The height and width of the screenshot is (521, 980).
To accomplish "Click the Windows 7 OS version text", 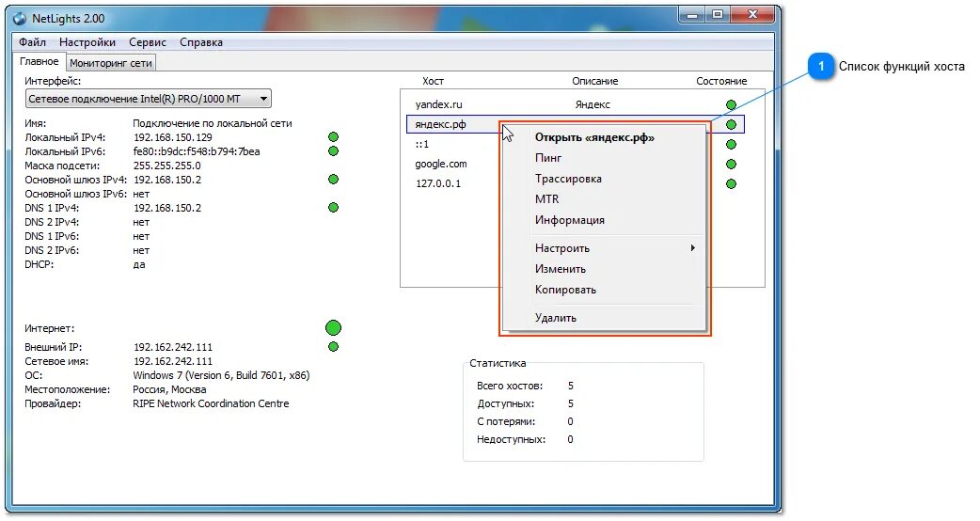I will [x=221, y=375].
